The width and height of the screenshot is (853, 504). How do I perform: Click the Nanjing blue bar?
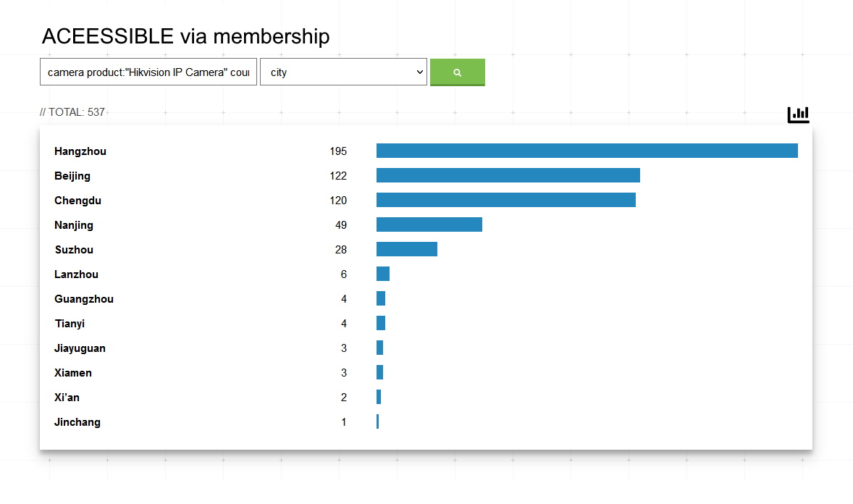[x=429, y=224]
